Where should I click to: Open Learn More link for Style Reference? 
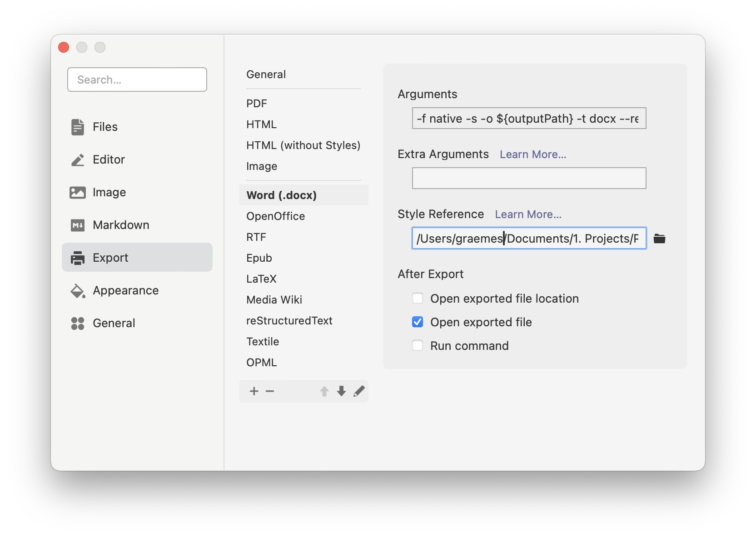pyautogui.click(x=528, y=214)
